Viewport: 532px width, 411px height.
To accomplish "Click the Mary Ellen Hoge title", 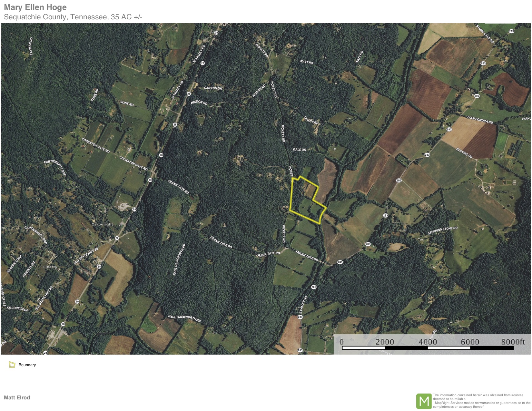I will (x=35, y=7).
